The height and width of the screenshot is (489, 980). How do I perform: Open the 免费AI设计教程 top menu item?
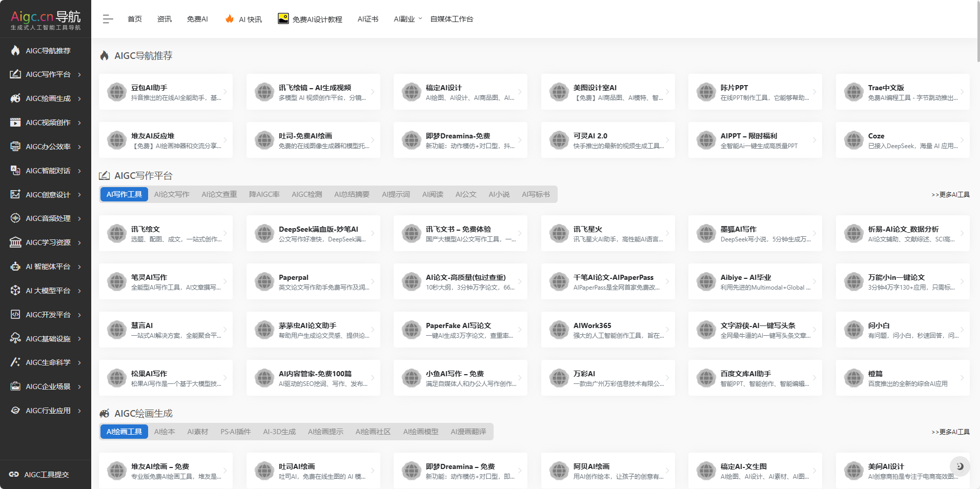click(310, 19)
